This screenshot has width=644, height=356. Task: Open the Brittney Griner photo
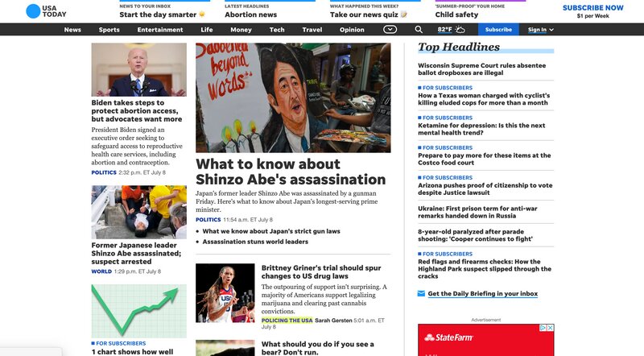point(225,292)
